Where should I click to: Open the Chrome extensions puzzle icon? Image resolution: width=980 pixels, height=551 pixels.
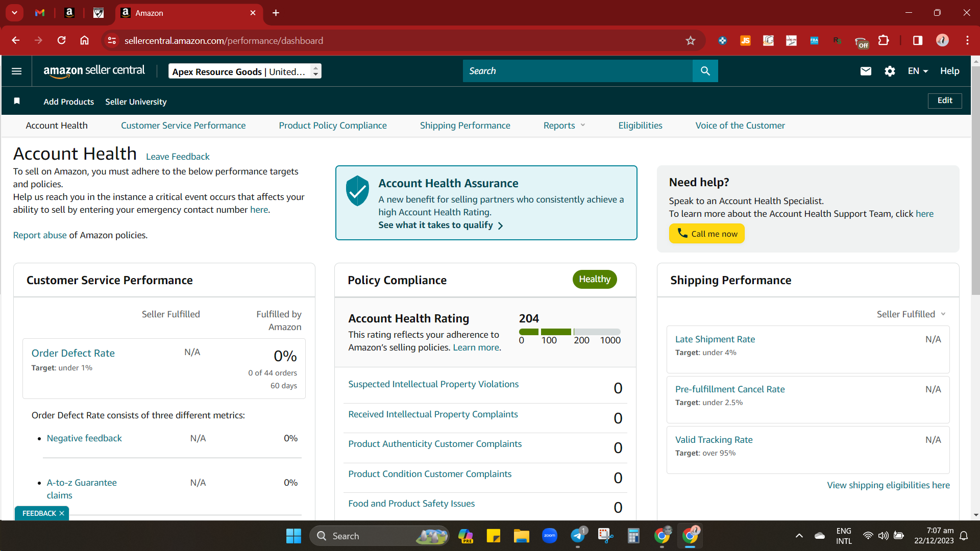[884, 40]
